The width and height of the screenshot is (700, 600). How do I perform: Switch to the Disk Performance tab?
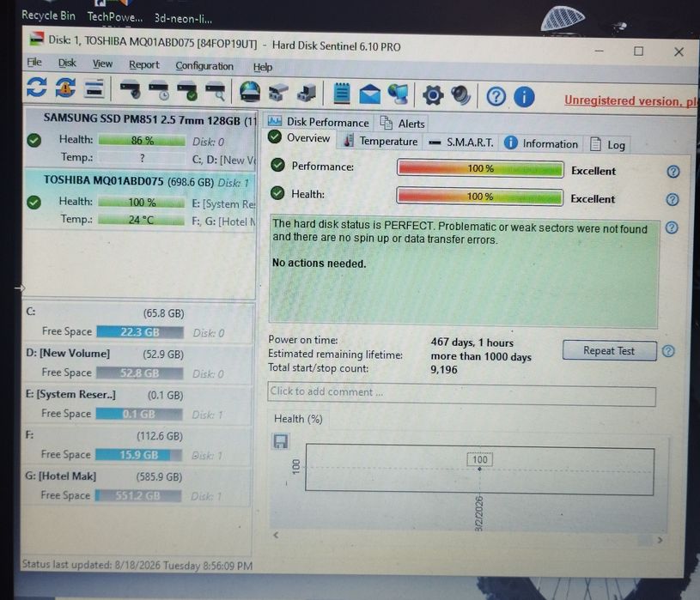click(319, 122)
